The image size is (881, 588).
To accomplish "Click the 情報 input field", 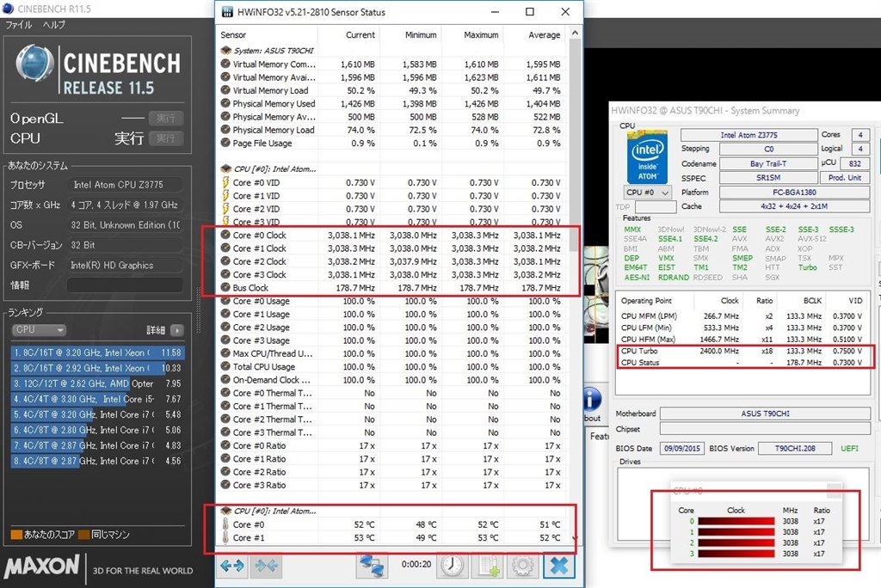I will (x=125, y=285).
